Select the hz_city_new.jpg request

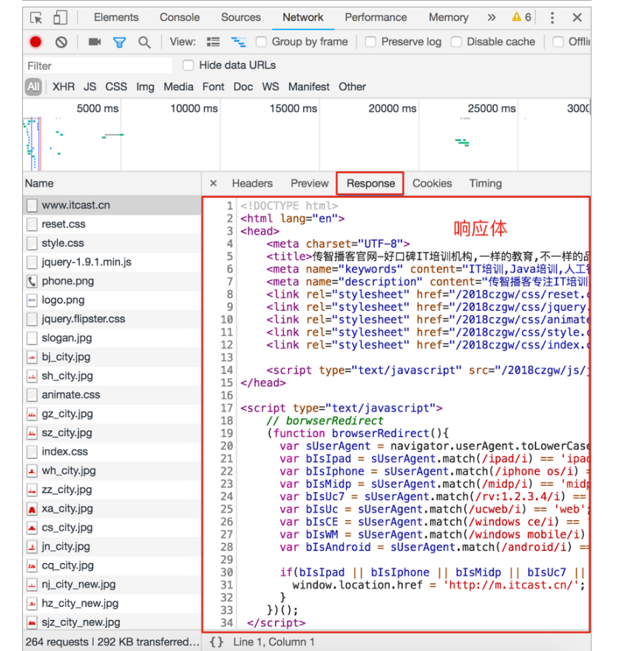point(112,604)
